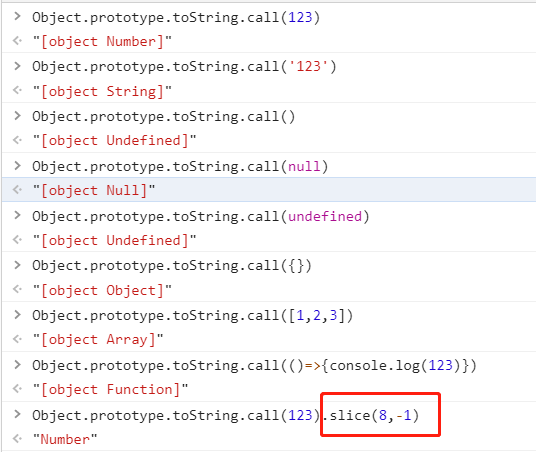Select the output "[object Function]"
536x452 pixels.
click(x=110, y=390)
